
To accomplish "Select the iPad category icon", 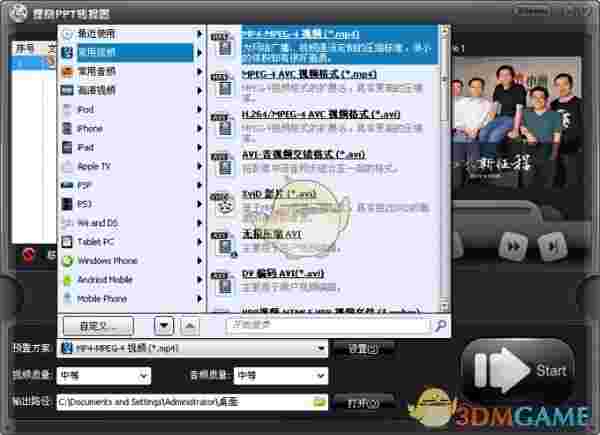I will pos(67,147).
